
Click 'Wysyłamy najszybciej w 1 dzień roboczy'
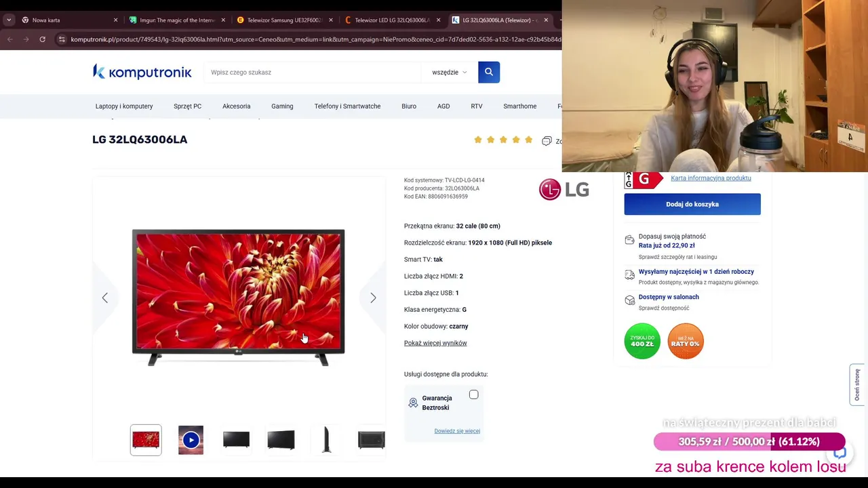(696, 272)
